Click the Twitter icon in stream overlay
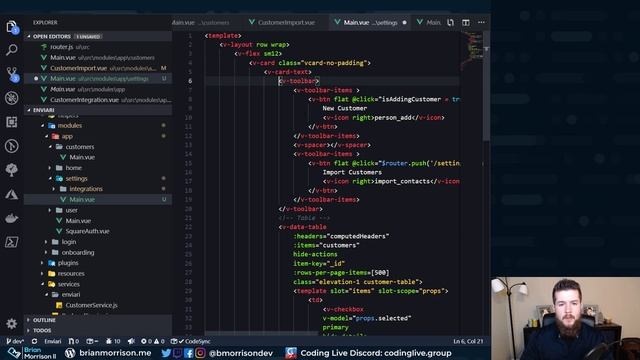 coord(166,353)
